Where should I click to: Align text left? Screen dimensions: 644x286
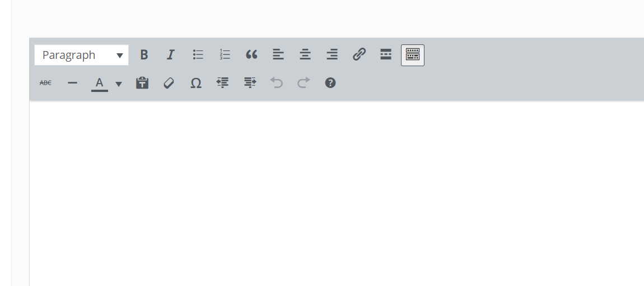278,55
